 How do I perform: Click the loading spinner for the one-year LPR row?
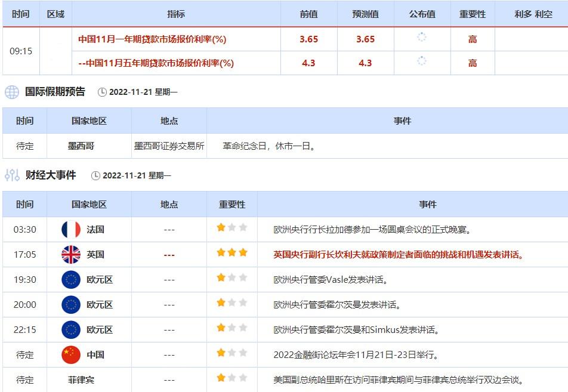[x=422, y=38]
